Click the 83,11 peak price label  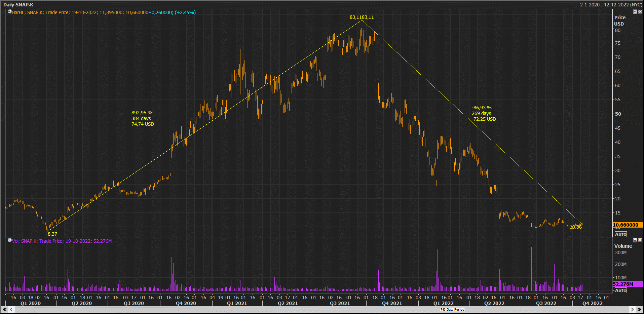click(362, 17)
